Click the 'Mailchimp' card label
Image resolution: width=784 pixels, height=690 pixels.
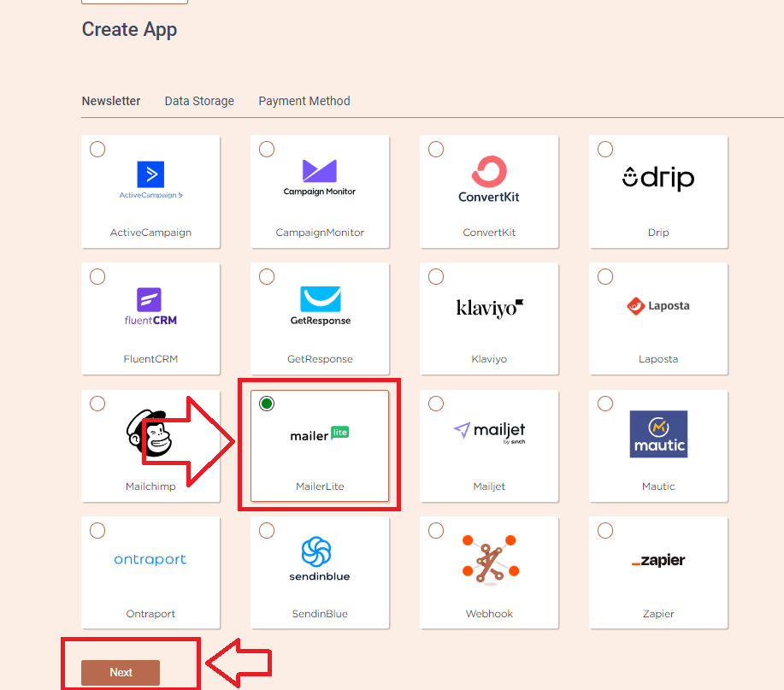[150, 487]
